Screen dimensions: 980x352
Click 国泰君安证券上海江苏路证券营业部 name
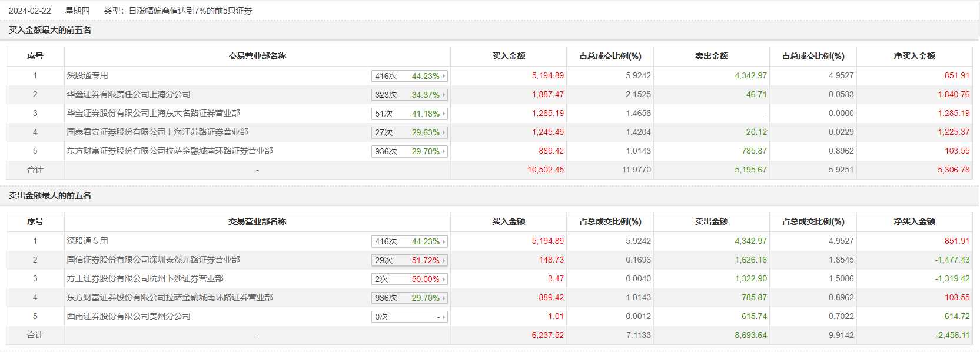point(157,132)
